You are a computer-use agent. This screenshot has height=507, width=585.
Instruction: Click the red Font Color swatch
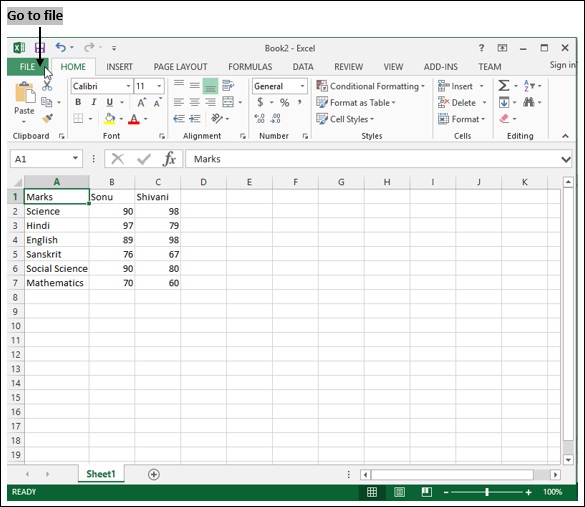point(134,119)
